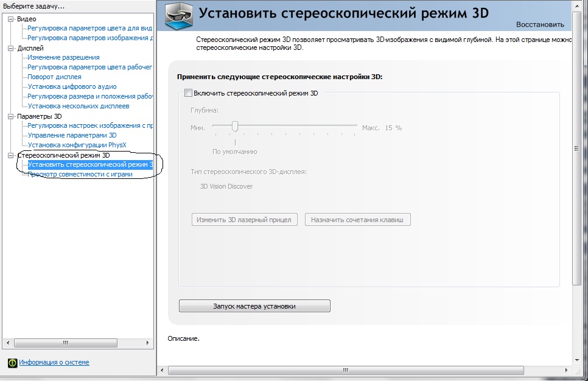588x381 pixels.
Task: Click the task tree scroll left arrow
Action: [8, 343]
